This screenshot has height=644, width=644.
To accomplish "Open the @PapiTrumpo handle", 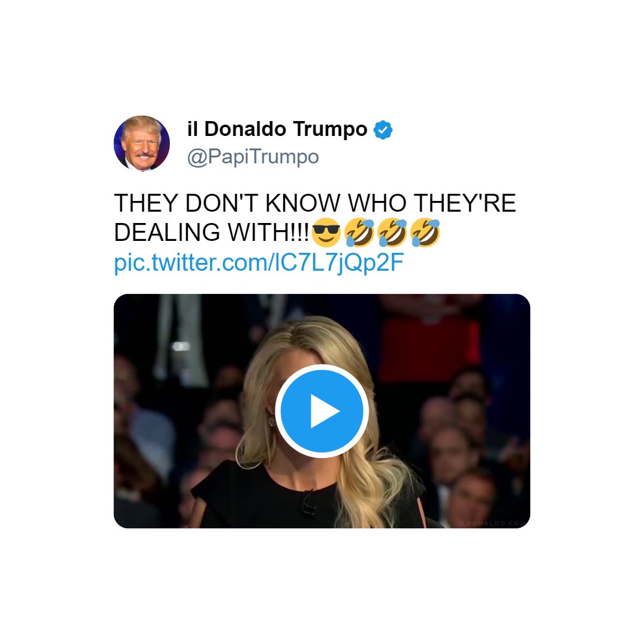I will point(253,157).
